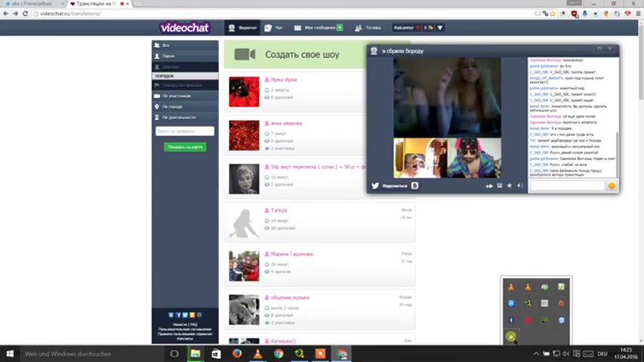Sort broadcasts По городу
Image resolution: width=644 pixels, height=362 pixels.
point(185,106)
